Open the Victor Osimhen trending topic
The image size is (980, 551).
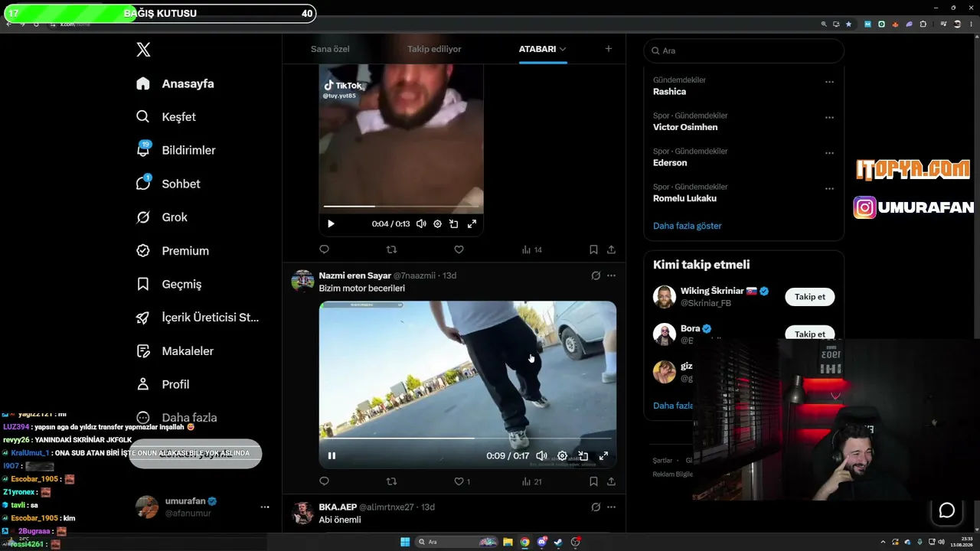685,127
